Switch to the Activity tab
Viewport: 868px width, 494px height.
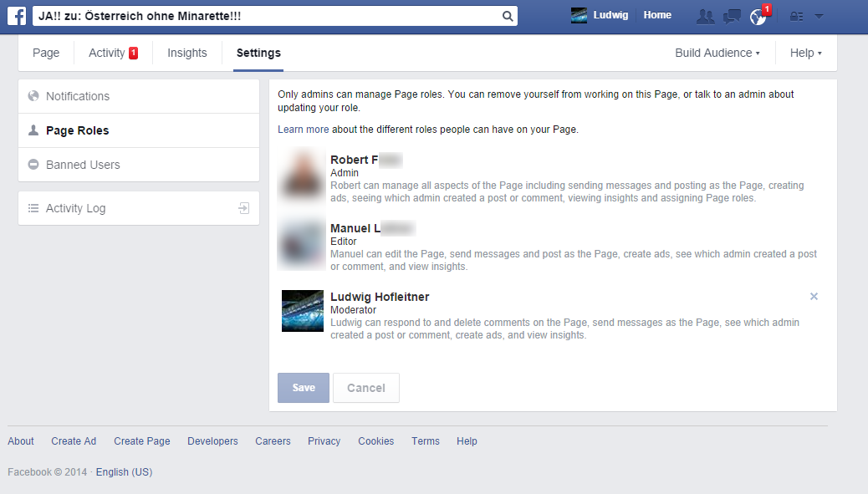tap(113, 53)
